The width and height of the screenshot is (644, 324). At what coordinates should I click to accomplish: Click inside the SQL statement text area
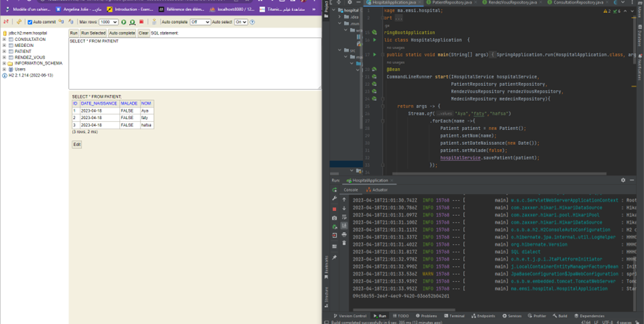(195, 63)
